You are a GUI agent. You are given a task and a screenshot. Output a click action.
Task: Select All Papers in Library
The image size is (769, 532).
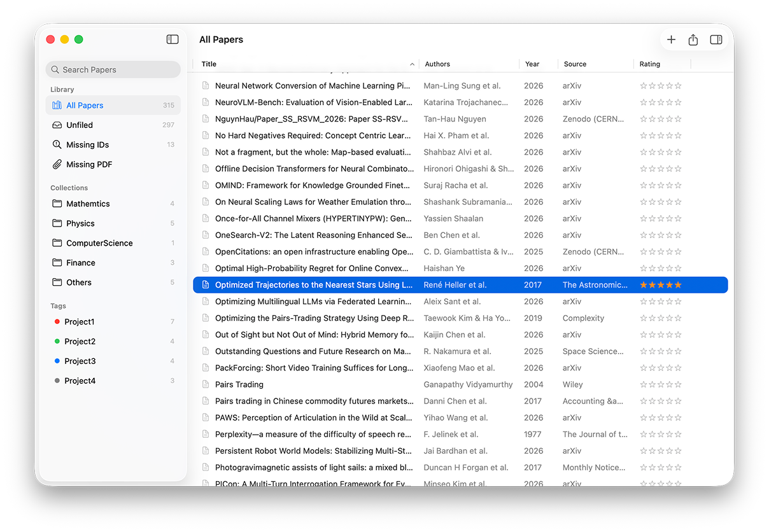pyautogui.click(x=113, y=106)
